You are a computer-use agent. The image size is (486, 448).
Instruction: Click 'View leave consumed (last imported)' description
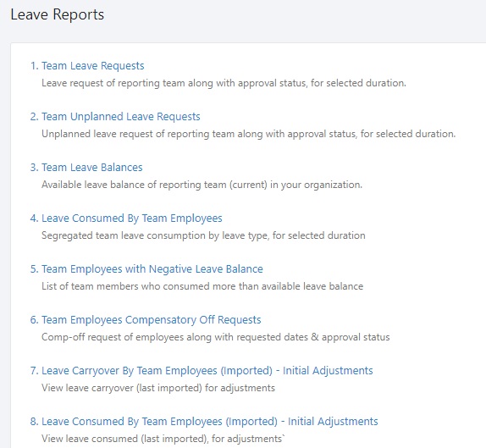click(x=163, y=439)
